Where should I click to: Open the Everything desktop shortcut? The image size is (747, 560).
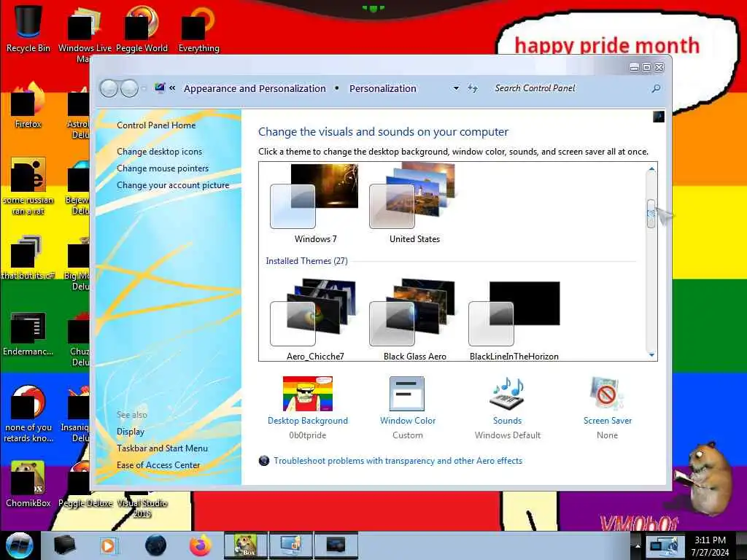click(x=198, y=28)
